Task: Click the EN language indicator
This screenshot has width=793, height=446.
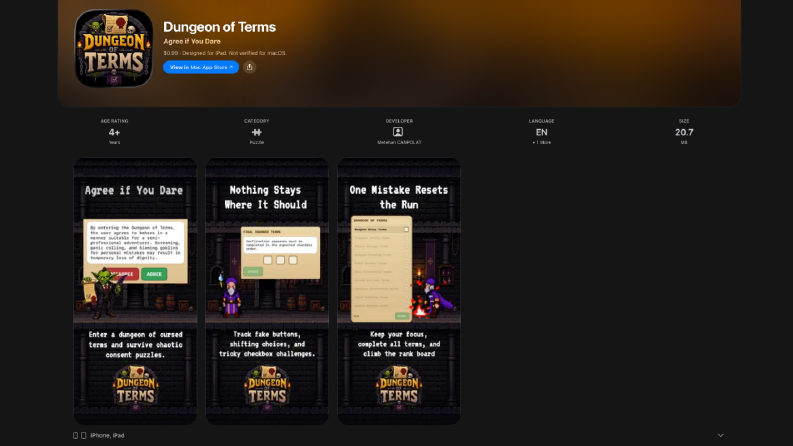Action: click(x=542, y=132)
